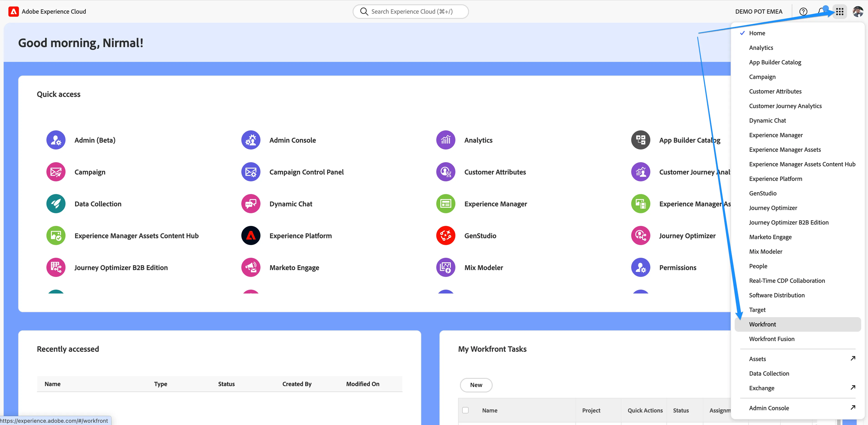Choose GenStudio in the switcher menu
The width and height of the screenshot is (868, 425).
(x=797, y=193)
